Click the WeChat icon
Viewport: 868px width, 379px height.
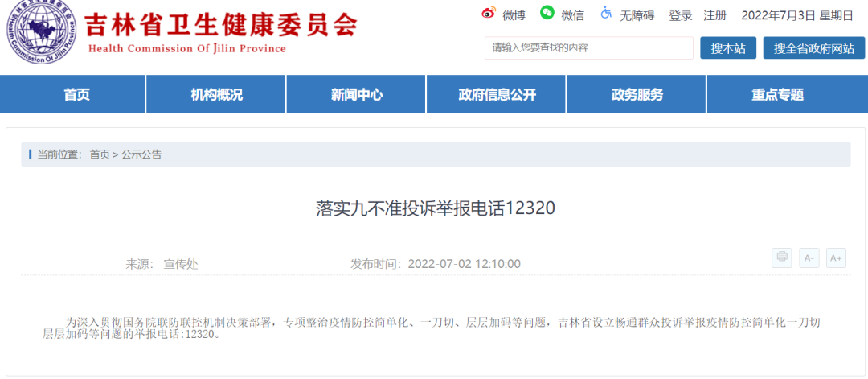tap(547, 13)
